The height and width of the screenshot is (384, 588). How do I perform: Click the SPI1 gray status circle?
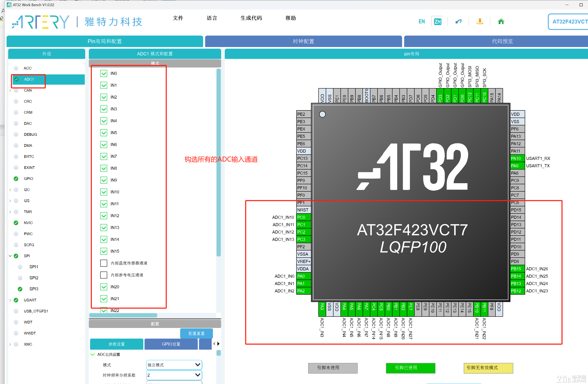click(20, 267)
